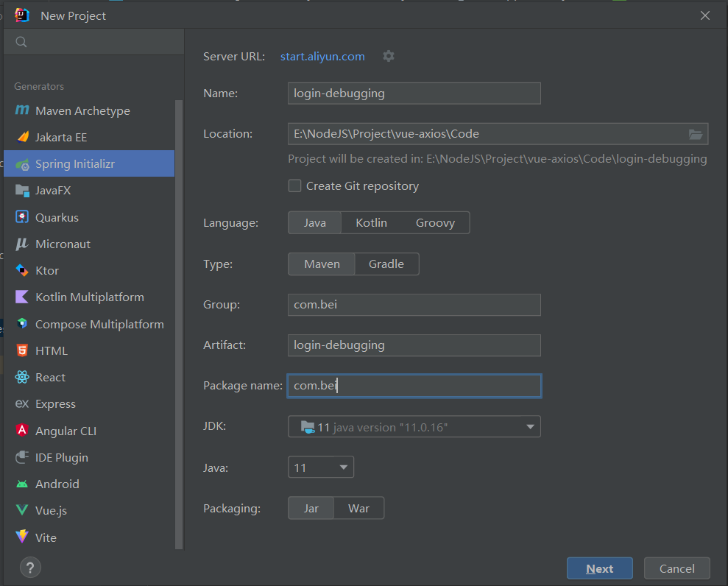The height and width of the screenshot is (586, 728).
Task: Enable Create Git repository checkbox
Action: click(x=294, y=186)
